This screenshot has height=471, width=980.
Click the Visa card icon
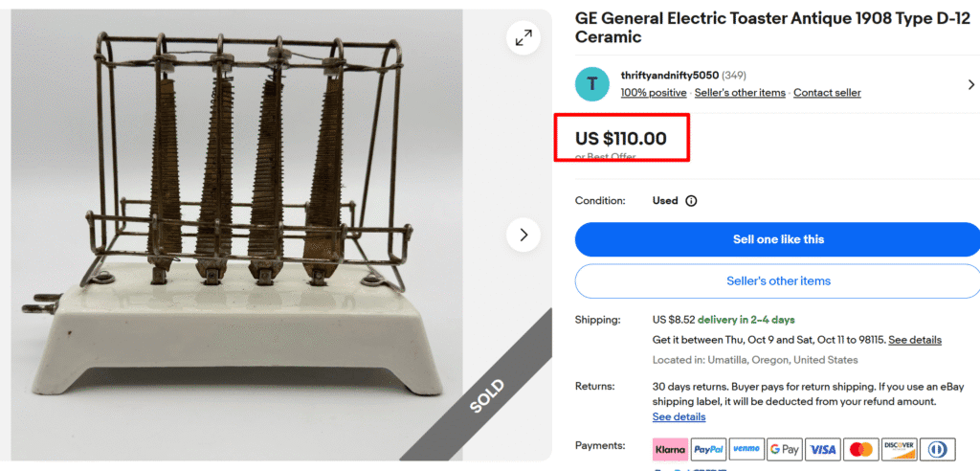[x=822, y=449]
